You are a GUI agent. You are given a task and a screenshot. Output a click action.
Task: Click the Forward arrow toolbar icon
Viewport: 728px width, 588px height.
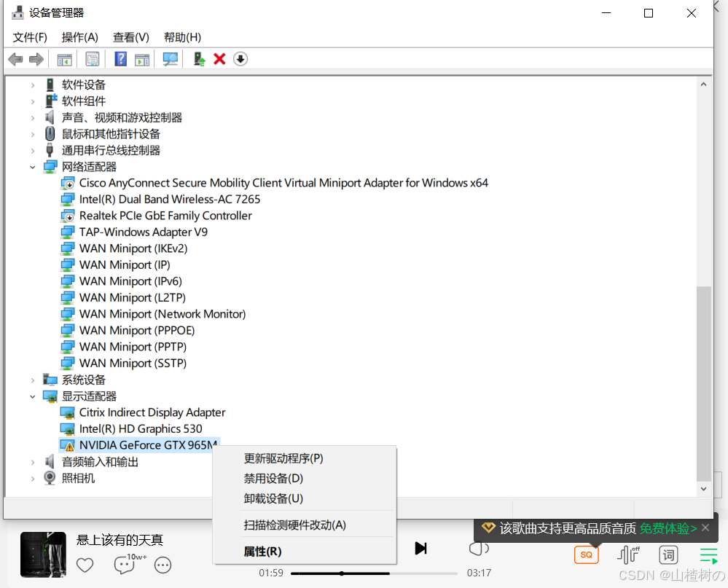pyautogui.click(x=36, y=59)
